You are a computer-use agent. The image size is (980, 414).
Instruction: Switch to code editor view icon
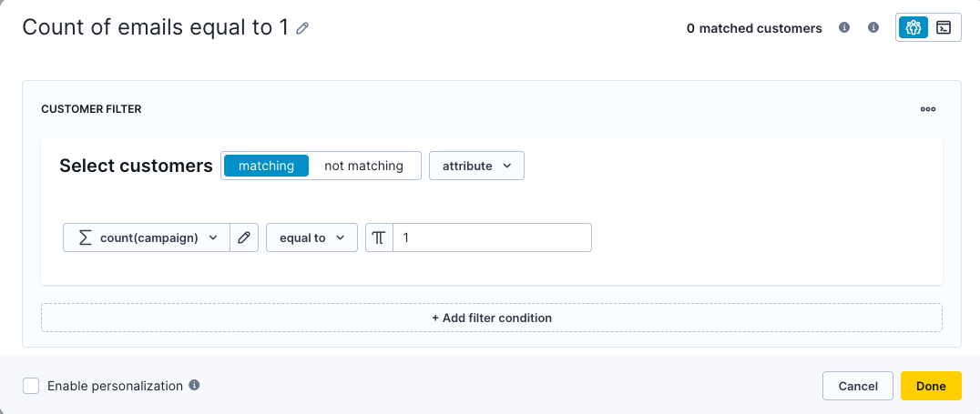click(x=944, y=27)
